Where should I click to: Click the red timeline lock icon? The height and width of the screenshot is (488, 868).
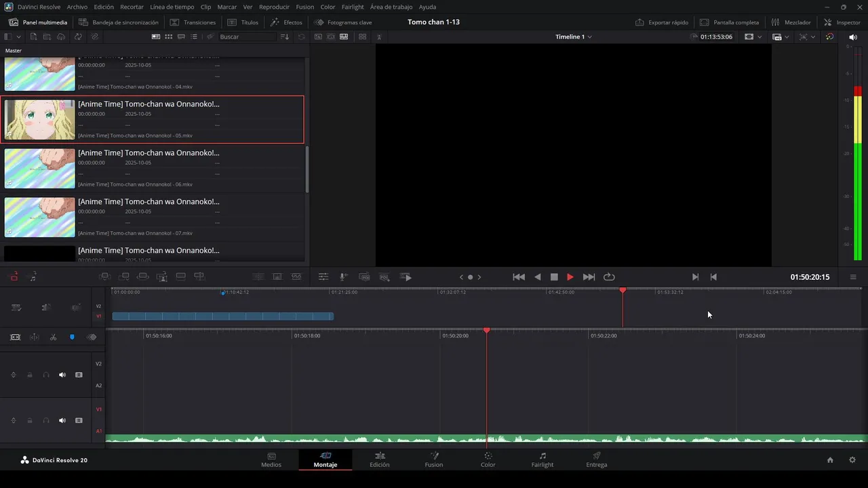click(x=14, y=277)
